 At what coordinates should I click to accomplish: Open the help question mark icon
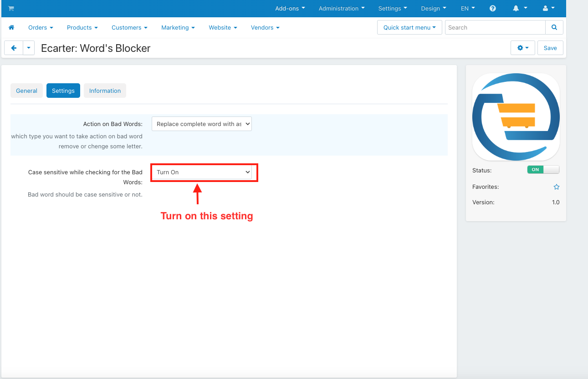[493, 8]
